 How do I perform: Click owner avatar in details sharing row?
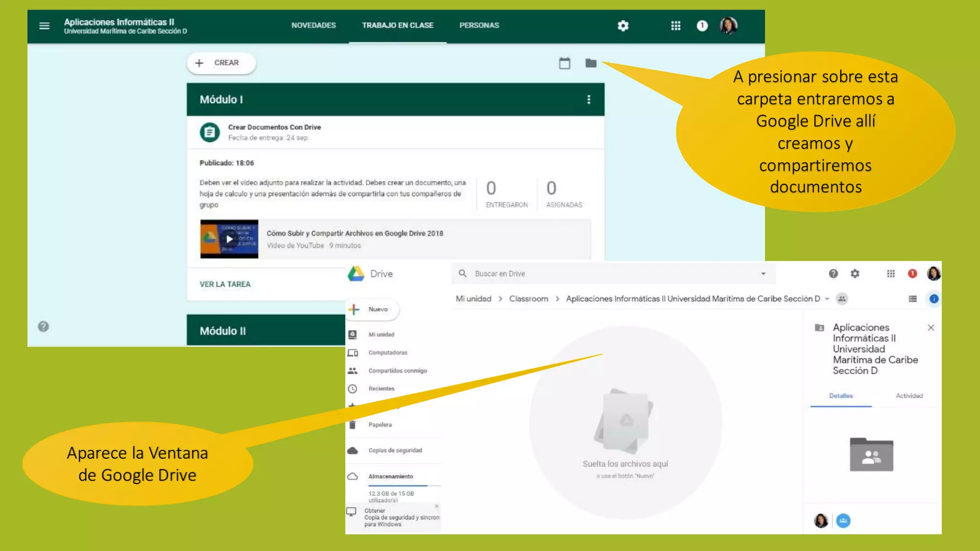click(821, 520)
